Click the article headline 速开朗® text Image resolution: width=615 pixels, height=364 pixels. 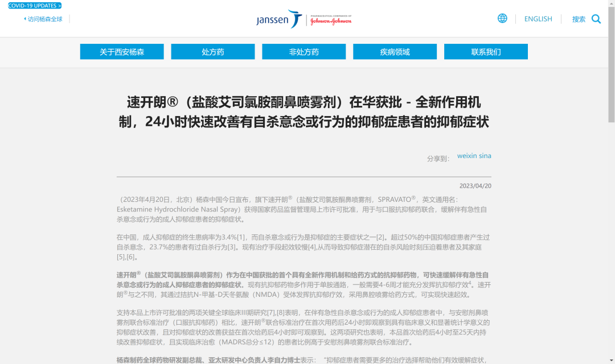[x=304, y=111]
